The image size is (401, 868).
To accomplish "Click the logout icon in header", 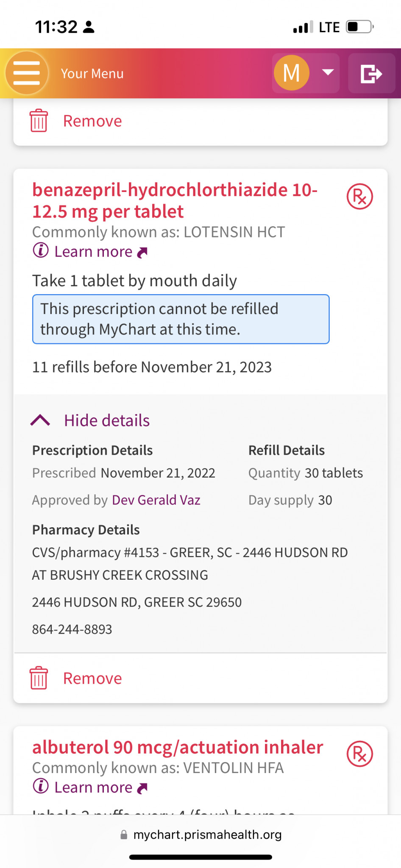I will click(x=371, y=73).
